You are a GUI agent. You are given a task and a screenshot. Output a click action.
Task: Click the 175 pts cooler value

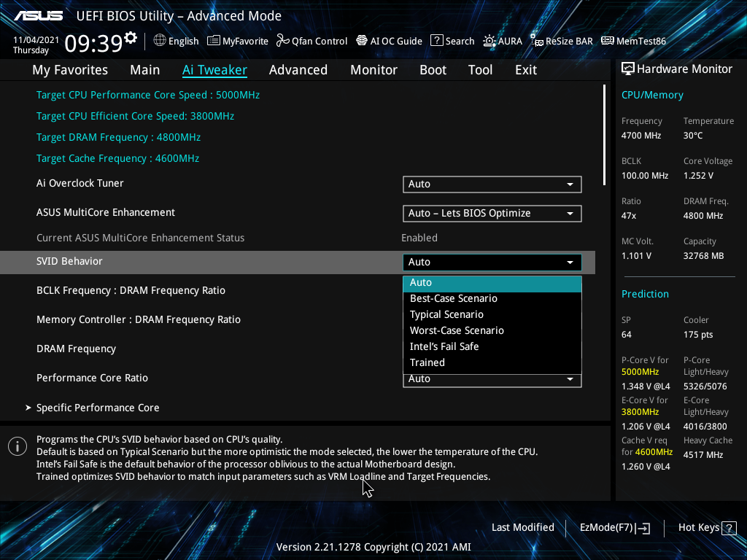click(698, 335)
